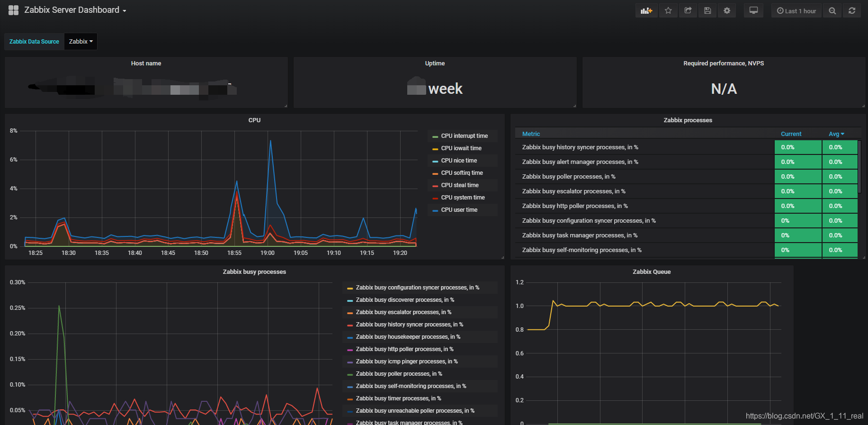
Task: Select http poller processes legend entry
Action: (404, 349)
